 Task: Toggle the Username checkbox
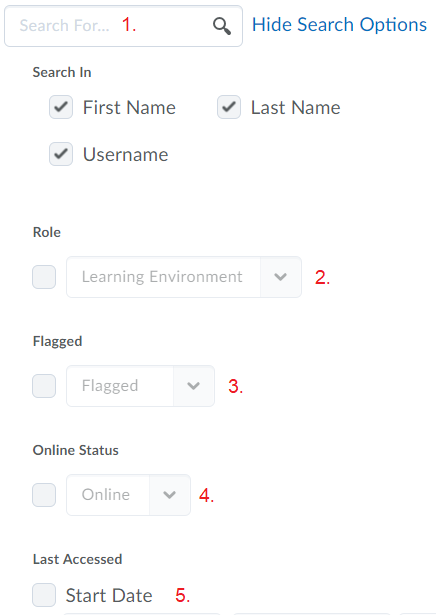tap(61, 154)
